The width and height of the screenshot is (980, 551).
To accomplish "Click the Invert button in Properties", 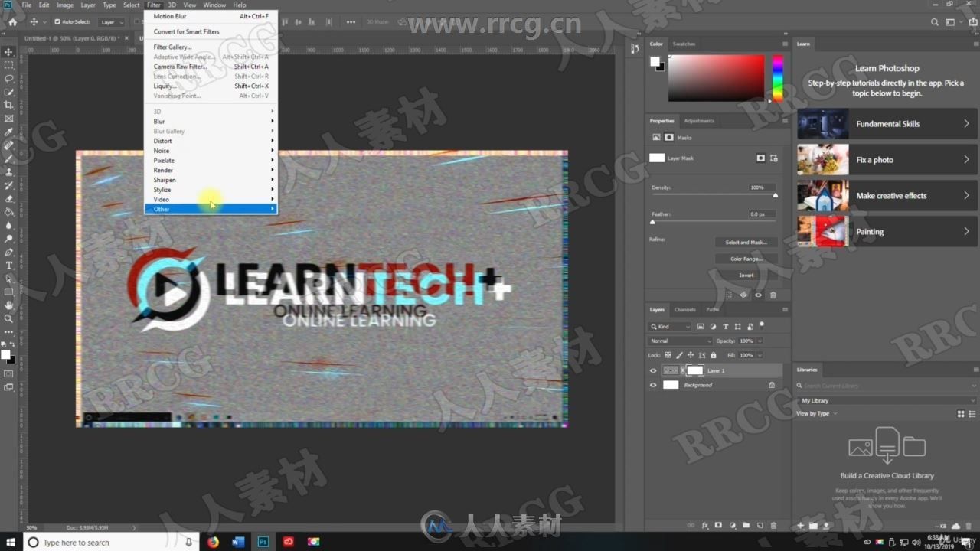I will [746, 275].
